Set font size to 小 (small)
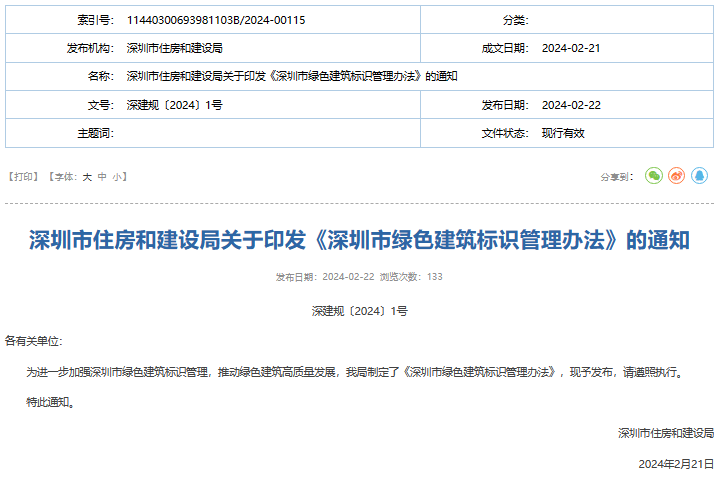The height and width of the screenshot is (477, 719). [x=116, y=177]
